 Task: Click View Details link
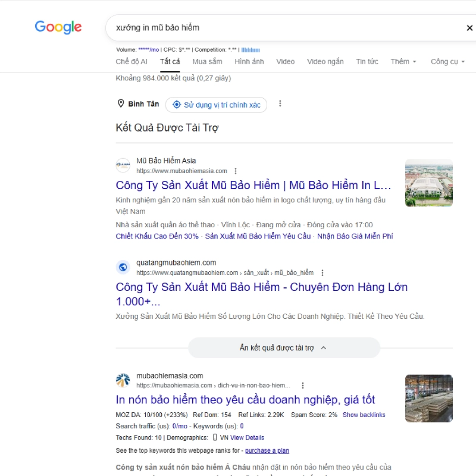click(x=247, y=437)
